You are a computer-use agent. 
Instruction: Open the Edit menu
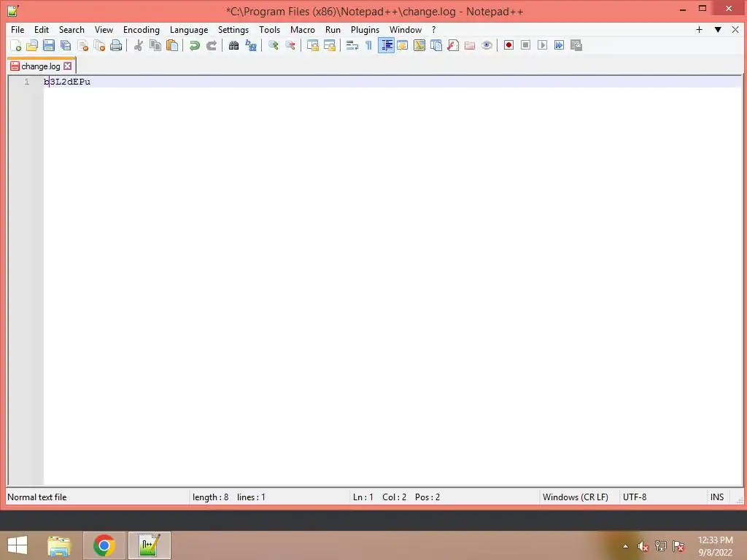pos(42,29)
